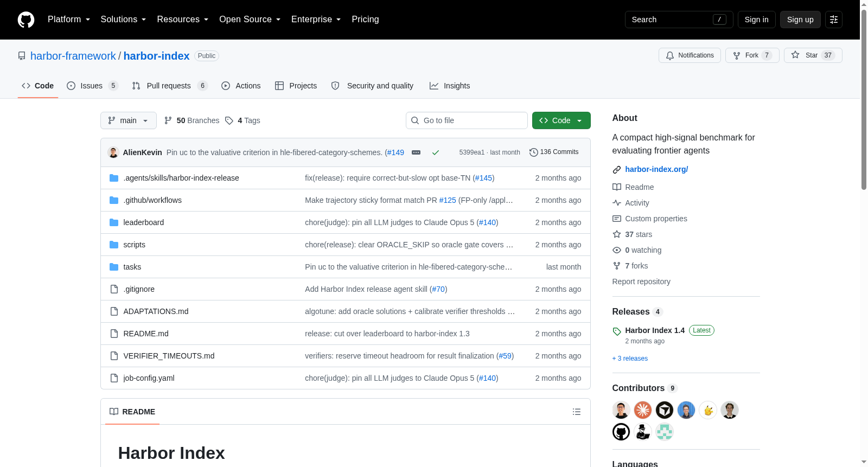The width and height of the screenshot is (868, 467).
Task: Open the Platform menu
Action: point(69,20)
